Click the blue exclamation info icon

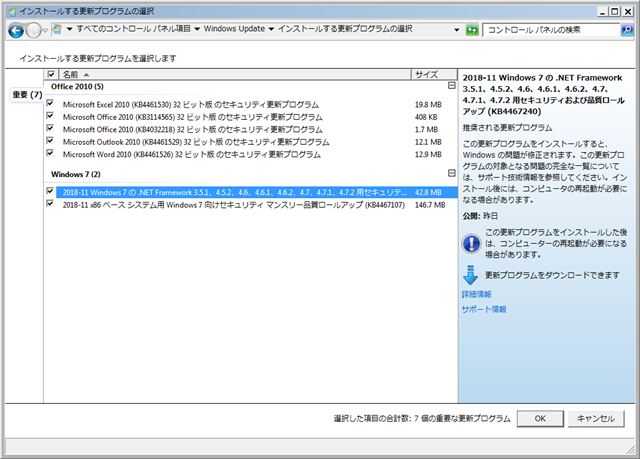471,244
